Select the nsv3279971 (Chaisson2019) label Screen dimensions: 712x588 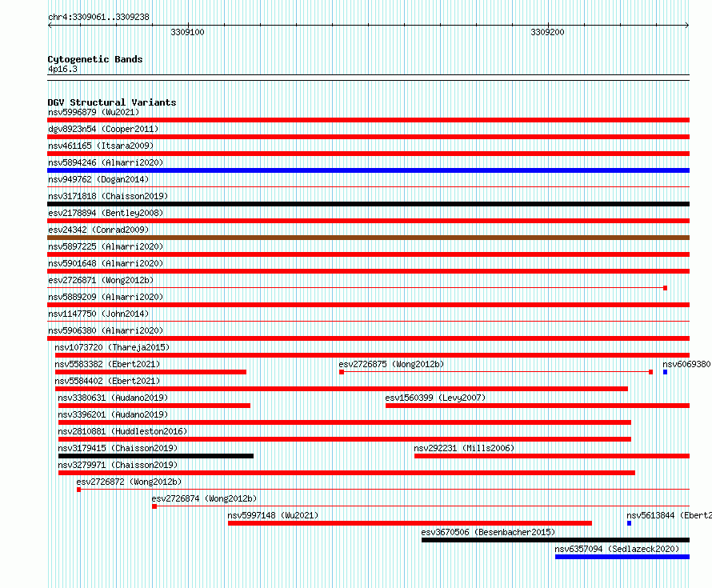click(118, 465)
